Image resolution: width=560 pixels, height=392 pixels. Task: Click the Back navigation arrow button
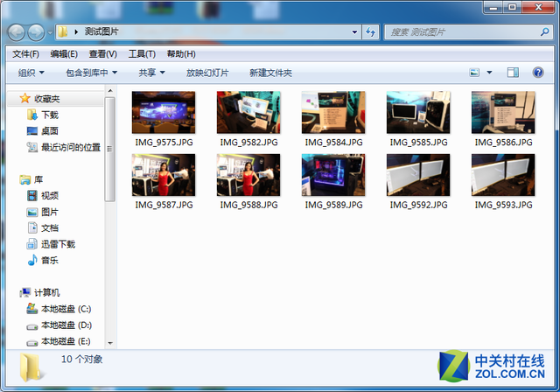pyautogui.click(x=17, y=32)
